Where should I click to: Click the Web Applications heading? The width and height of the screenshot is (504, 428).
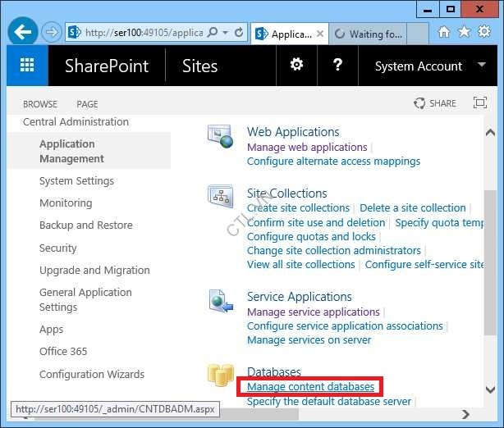click(x=293, y=132)
